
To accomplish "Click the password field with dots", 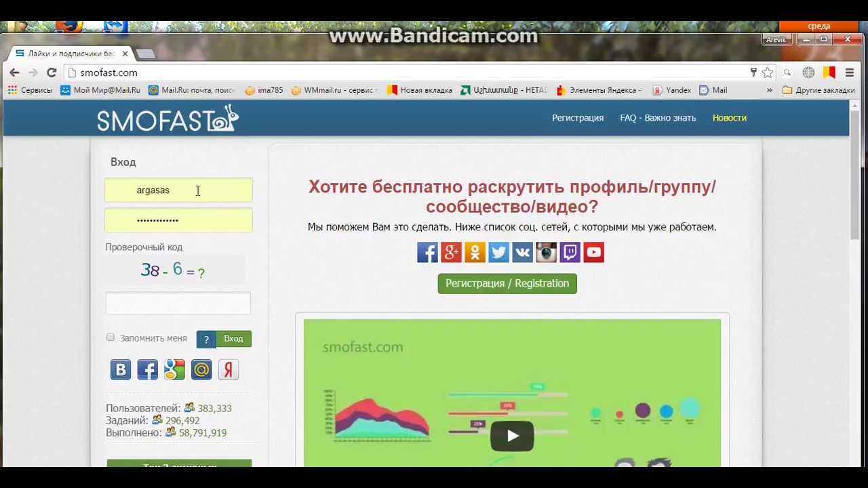I will (x=178, y=220).
